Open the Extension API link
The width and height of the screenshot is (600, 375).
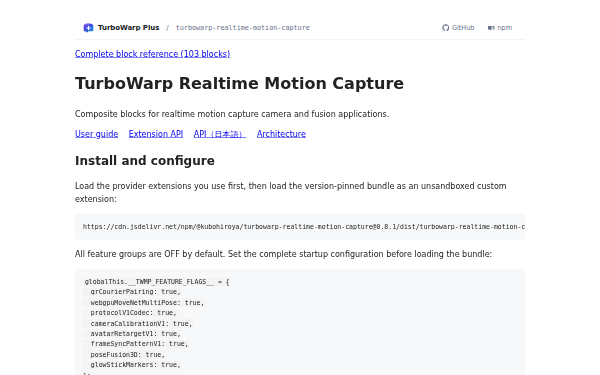[x=156, y=134]
